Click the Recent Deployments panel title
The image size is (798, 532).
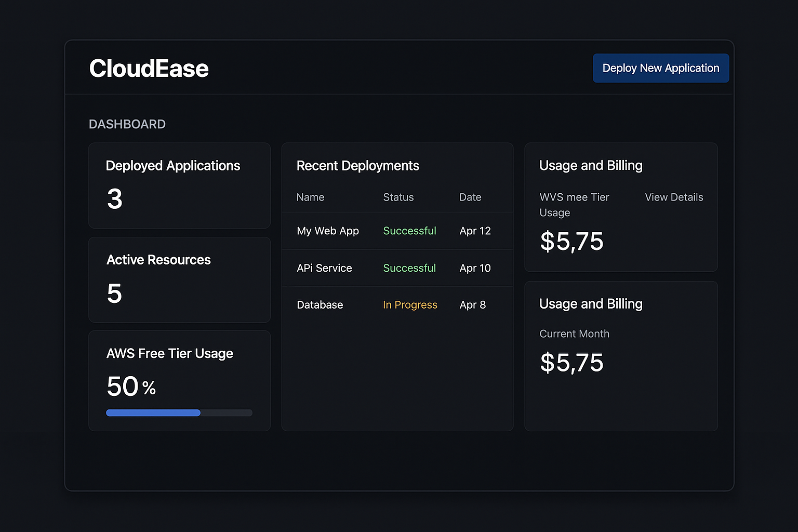coord(357,166)
